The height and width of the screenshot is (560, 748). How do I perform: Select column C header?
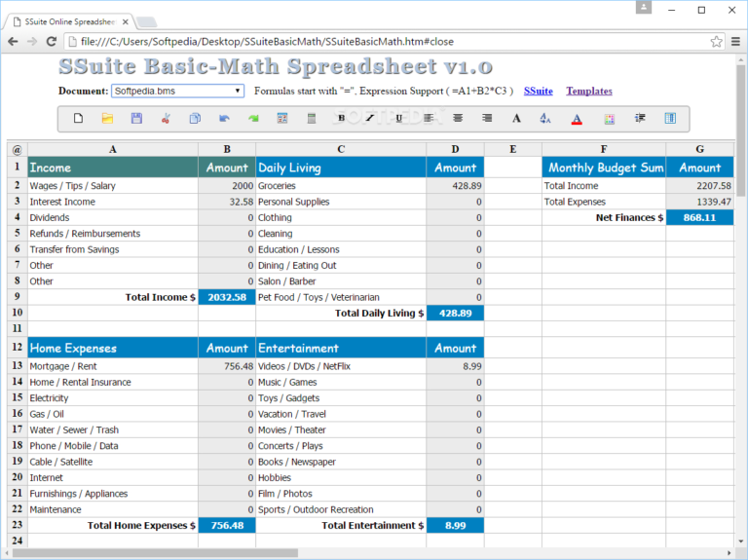pyautogui.click(x=341, y=149)
